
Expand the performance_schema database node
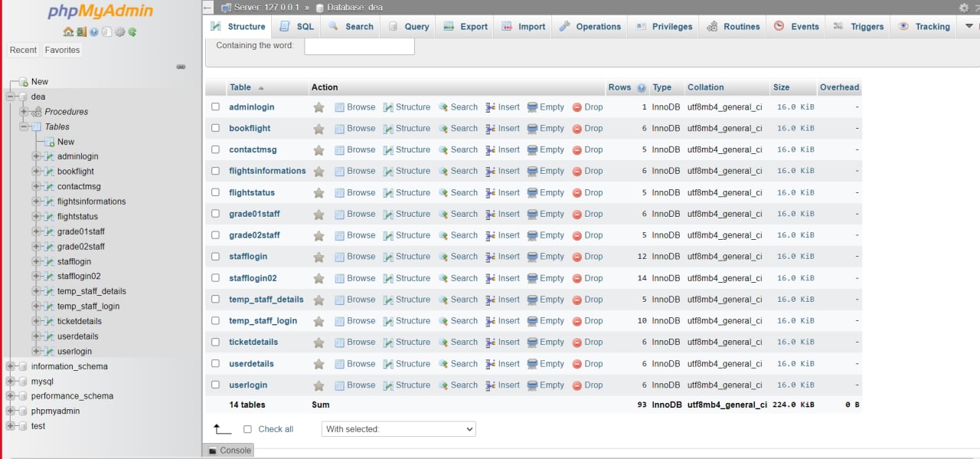point(11,396)
